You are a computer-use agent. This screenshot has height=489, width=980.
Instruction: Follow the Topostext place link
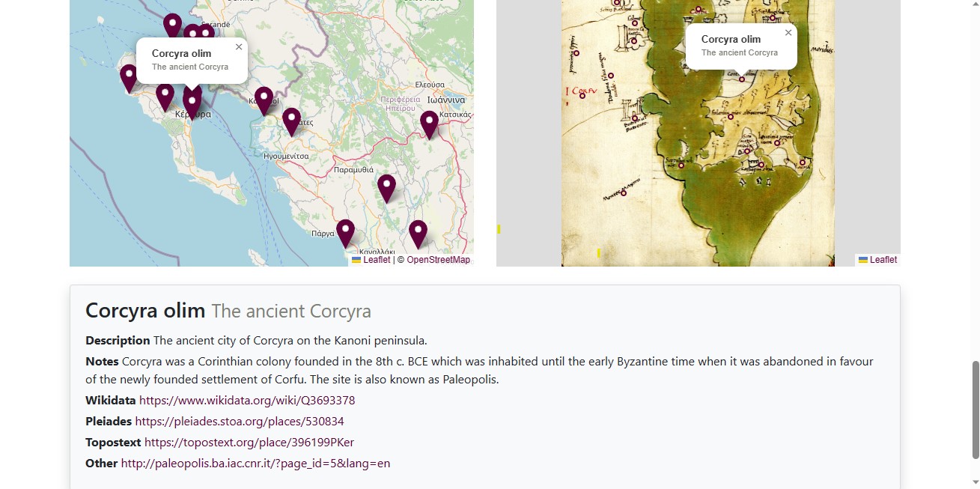coord(249,443)
